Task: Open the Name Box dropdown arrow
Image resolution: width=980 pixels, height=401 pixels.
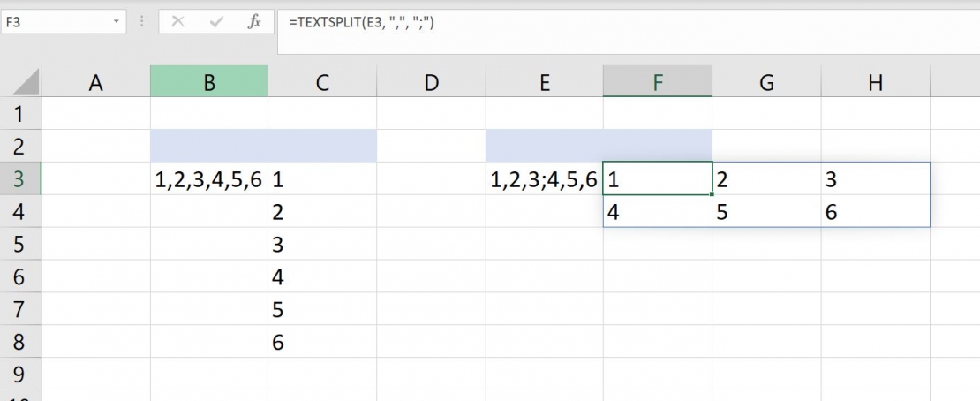Action: pos(117,22)
